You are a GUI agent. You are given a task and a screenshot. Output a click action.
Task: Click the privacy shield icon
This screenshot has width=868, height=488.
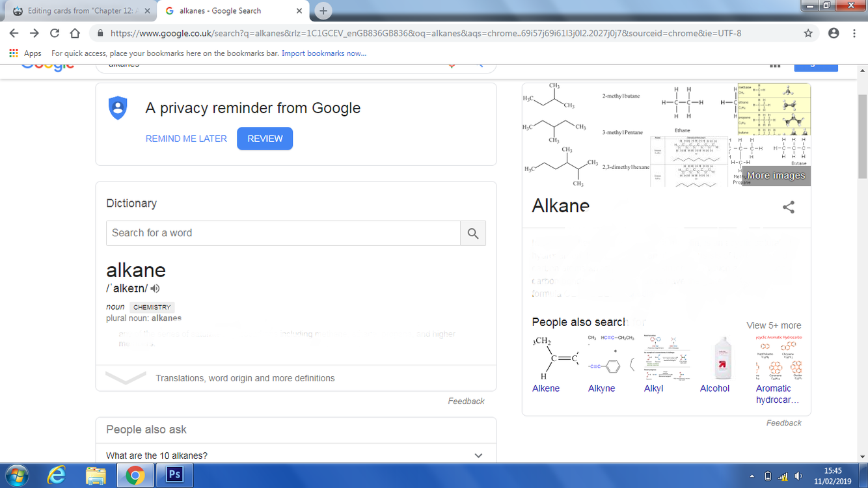point(118,108)
